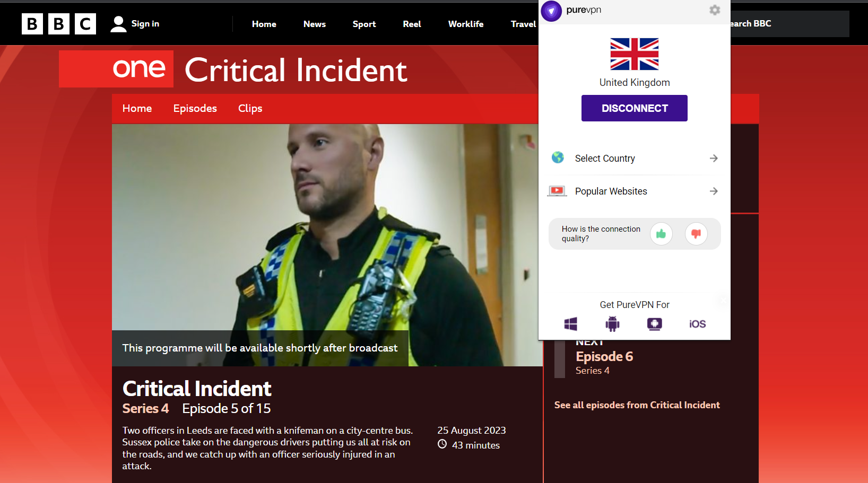Click the Select Country globe icon
The height and width of the screenshot is (483, 868).
(558, 157)
